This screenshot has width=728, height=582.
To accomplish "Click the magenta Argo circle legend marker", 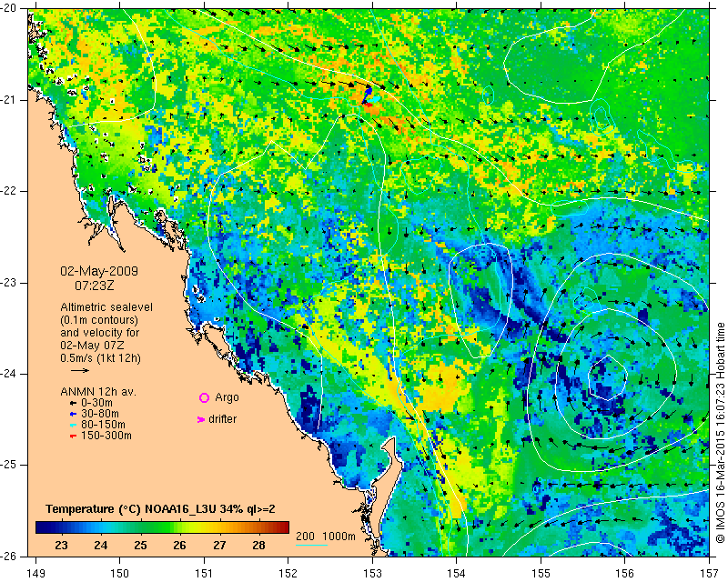I will tap(204, 397).
